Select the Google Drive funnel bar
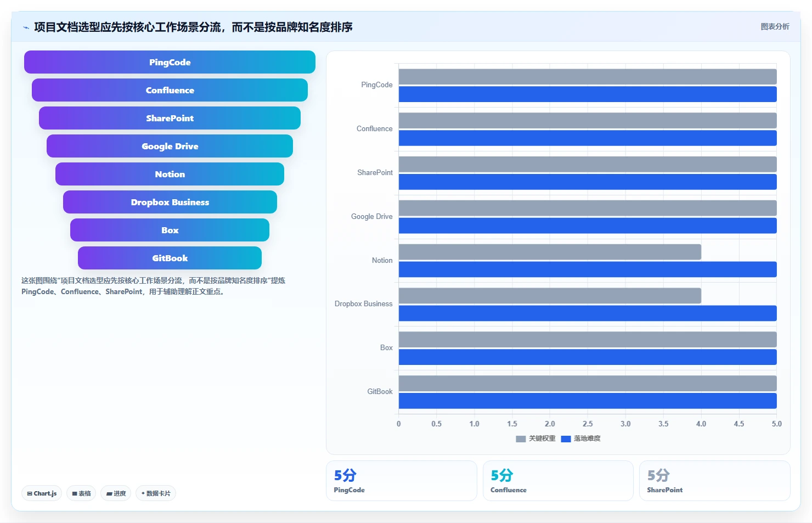This screenshot has height=523, width=812. coord(170,146)
